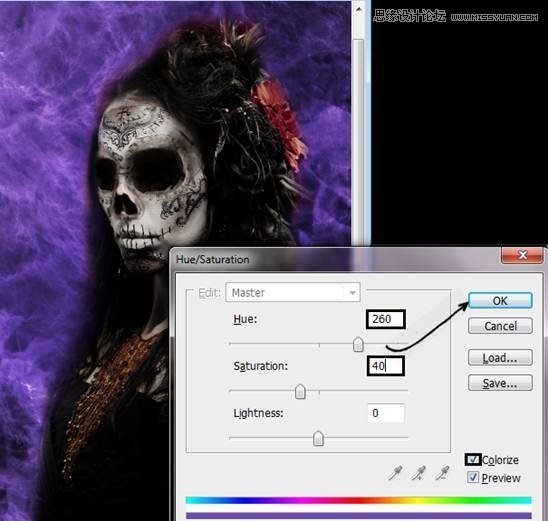Click the Saturation slider handle
The width and height of the screenshot is (548, 521).
coord(300,392)
